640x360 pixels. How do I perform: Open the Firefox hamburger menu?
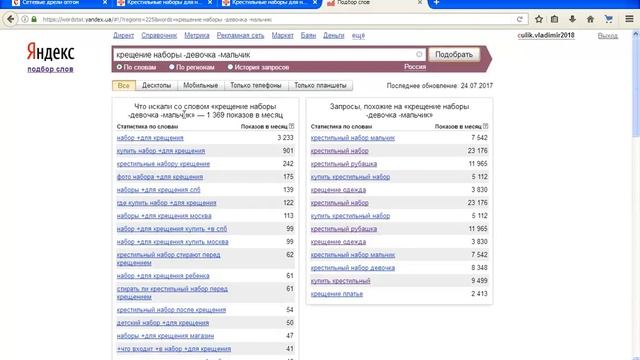[x=629, y=19]
